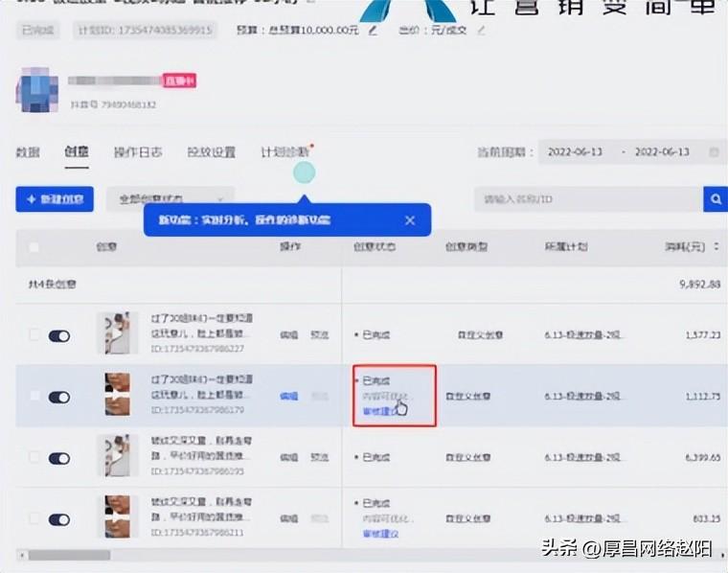Click the 请输入名称/ID search field
This screenshot has height=573, width=728.
coord(589,199)
